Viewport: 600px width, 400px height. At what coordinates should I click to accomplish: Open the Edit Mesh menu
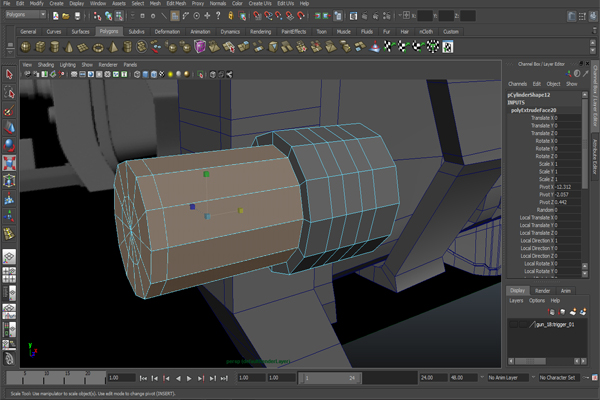pos(176,3)
